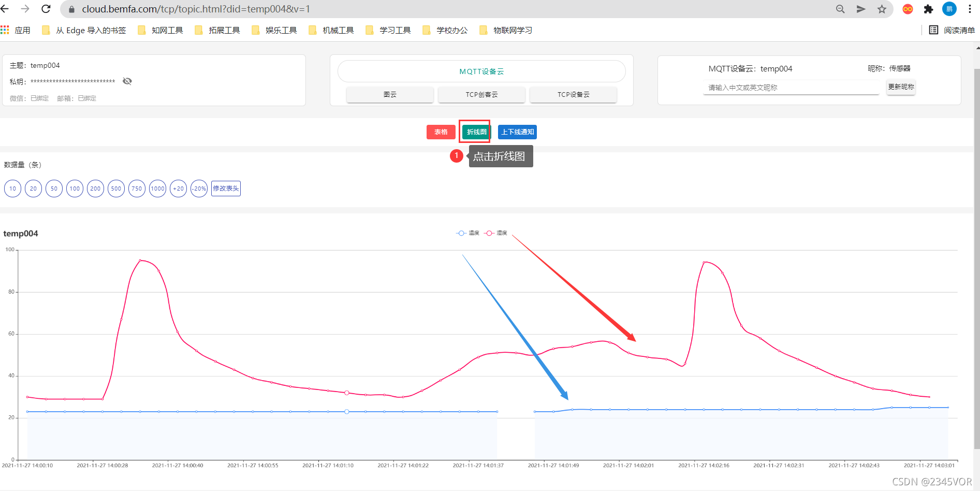Image resolution: width=980 pixels, height=491 pixels.
Task: Open 机械工具 bookmark folder
Action: click(x=331, y=30)
